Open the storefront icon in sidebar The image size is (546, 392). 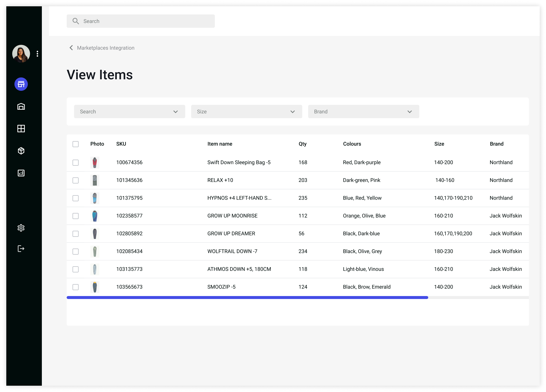[21, 84]
